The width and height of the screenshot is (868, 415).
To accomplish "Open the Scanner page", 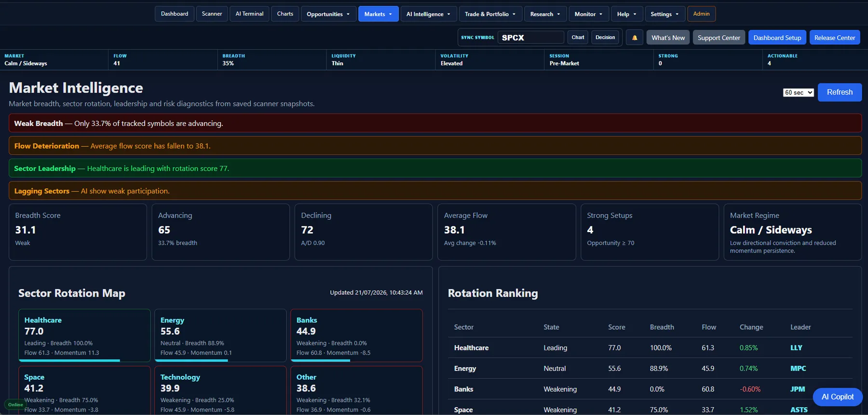I will pos(212,14).
